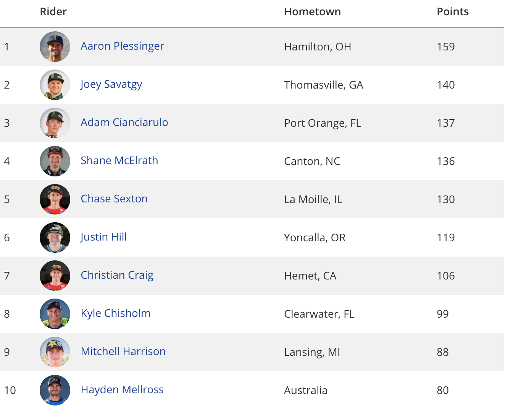Click the Points column header
The width and height of the screenshot is (513, 420).
point(453,12)
